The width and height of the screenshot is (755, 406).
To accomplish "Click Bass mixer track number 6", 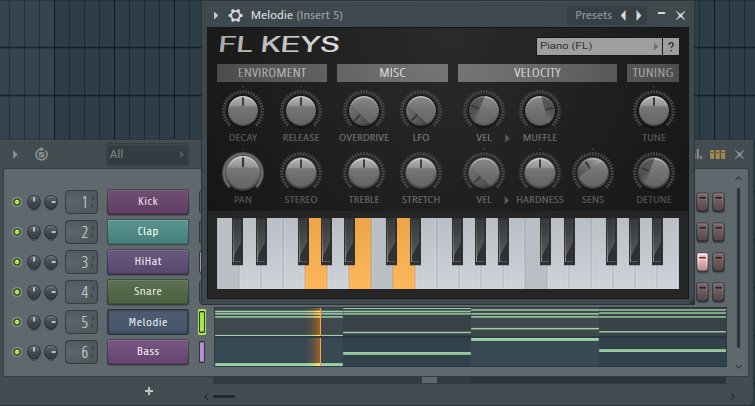I will point(82,352).
